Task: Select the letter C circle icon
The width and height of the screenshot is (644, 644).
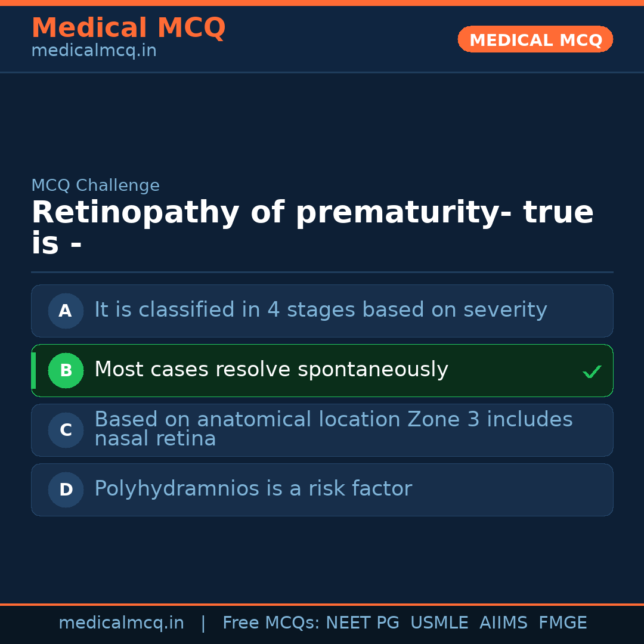Action: [66, 430]
